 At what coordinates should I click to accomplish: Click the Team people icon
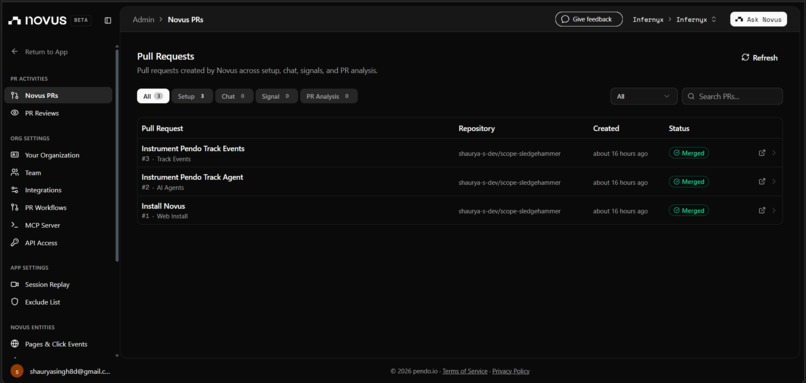pos(15,173)
